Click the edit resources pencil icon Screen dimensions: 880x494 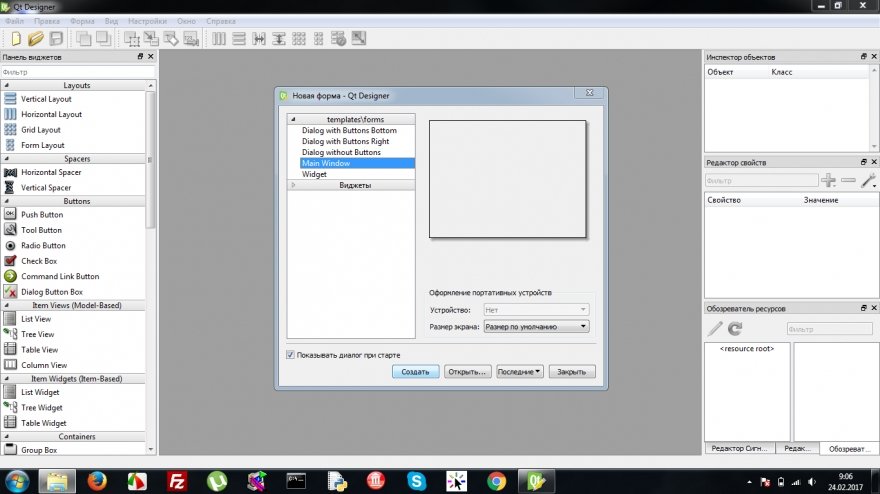(714, 328)
